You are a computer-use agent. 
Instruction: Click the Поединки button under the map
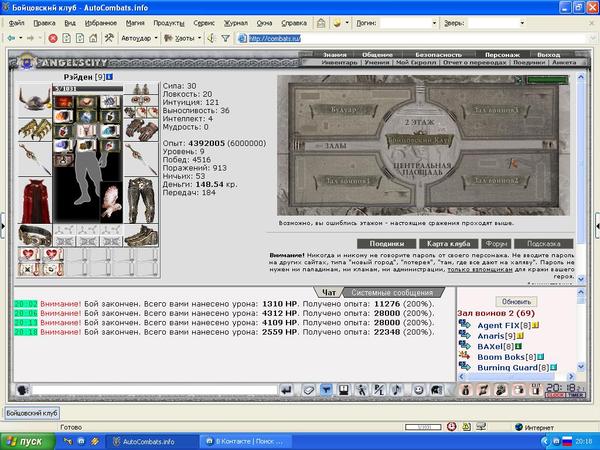386,244
